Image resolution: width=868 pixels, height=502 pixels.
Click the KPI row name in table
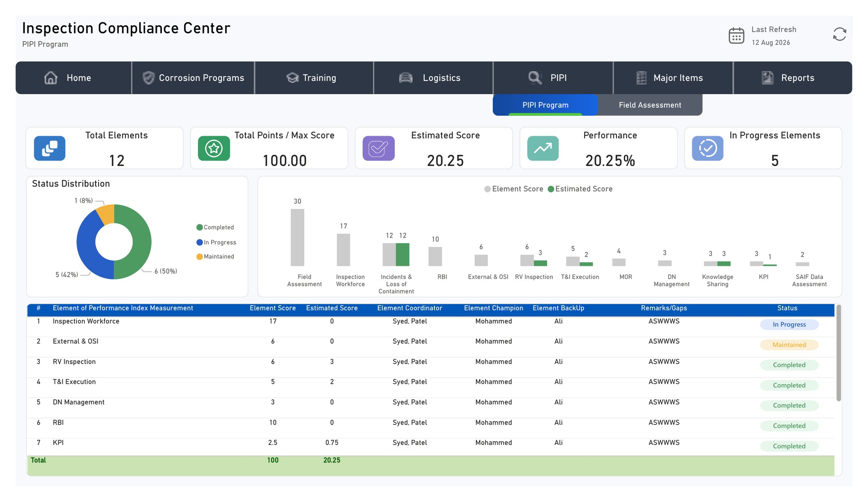point(58,443)
